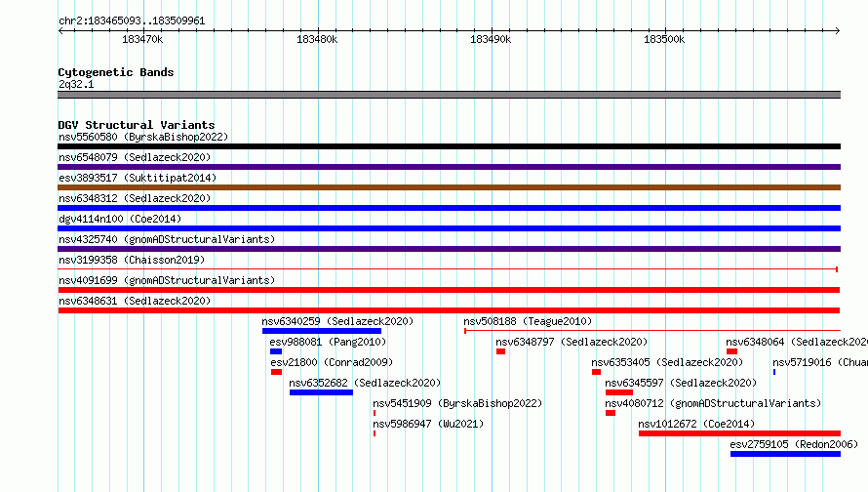
Task: Click the Cytogenetic Bands track title
Action: coord(116,72)
